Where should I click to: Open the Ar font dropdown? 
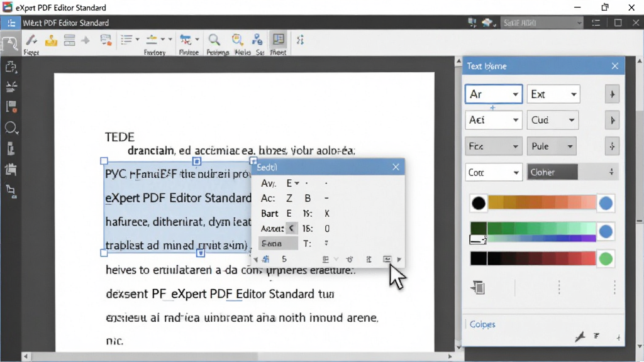tap(494, 94)
